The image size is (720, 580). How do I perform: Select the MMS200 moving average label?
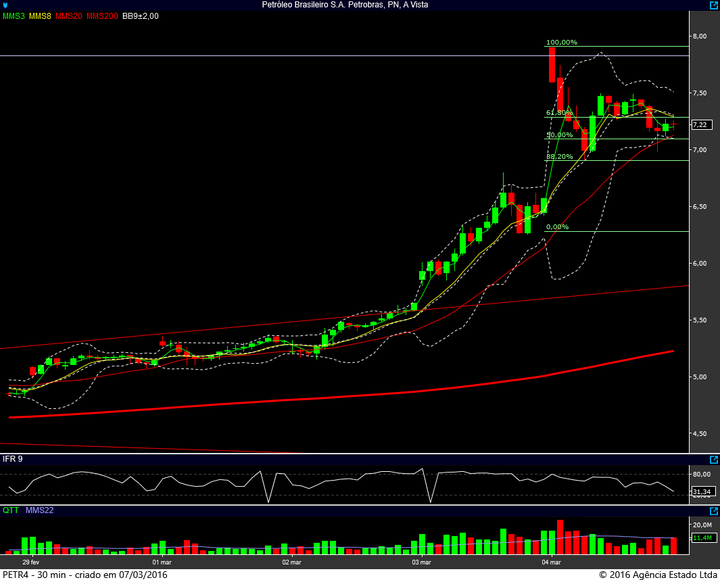coord(101,17)
